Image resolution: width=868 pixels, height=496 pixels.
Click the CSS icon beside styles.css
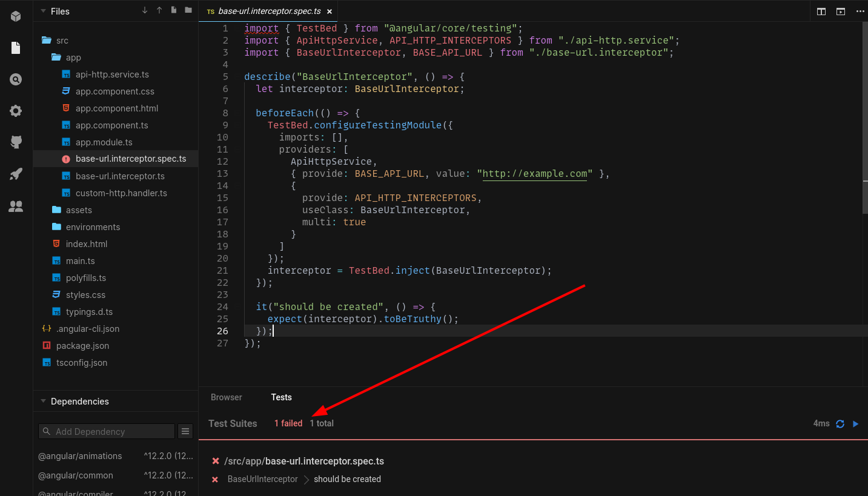[x=56, y=295]
